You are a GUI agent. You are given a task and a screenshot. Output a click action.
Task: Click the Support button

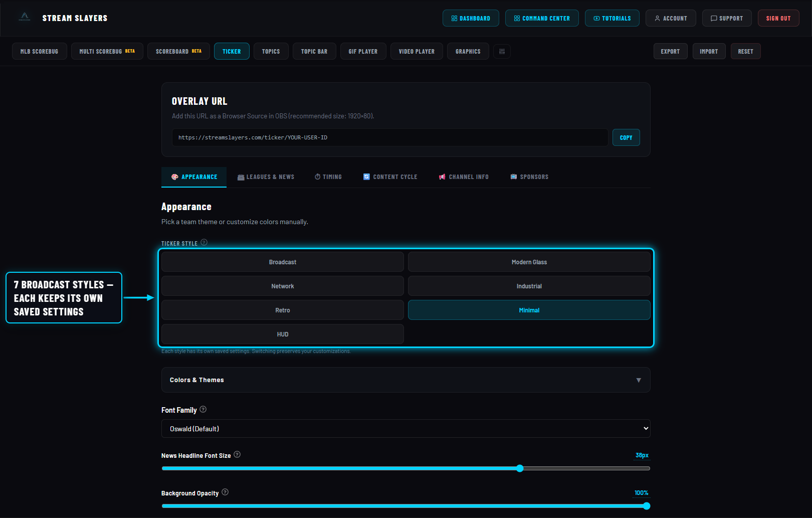pyautogui.click(x=727, y=18)
